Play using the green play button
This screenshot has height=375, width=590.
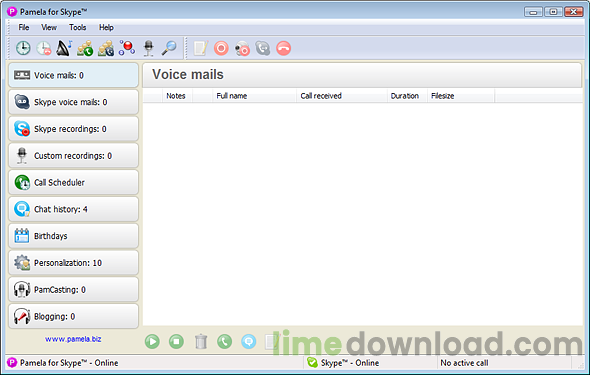[152, 342]
